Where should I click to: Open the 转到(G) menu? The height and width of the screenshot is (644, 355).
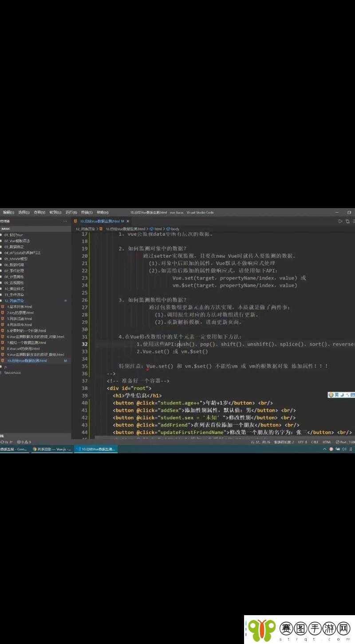(x=55, y=212)
